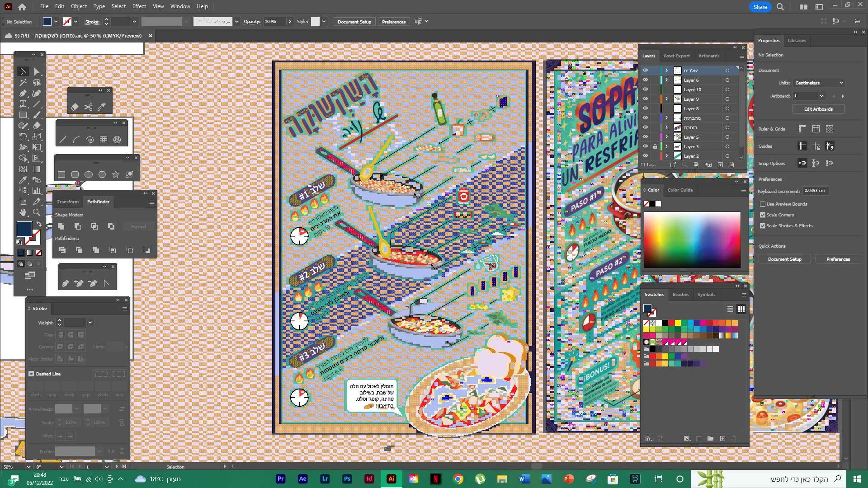Enable Use Preview Bounds checkbox
Screen dimensions: 868x488
pyautogui.click(x=763, y=204)
